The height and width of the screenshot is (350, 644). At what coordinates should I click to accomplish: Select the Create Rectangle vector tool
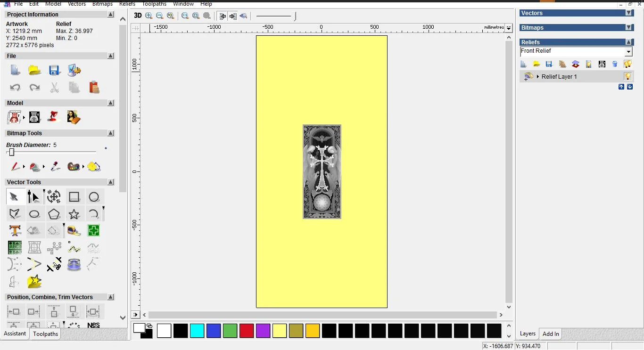74,197
